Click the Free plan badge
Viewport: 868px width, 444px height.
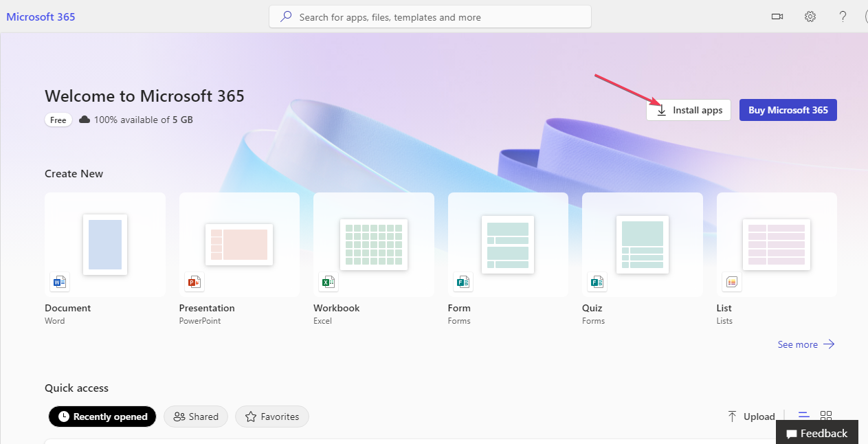(x=58, y=120)
